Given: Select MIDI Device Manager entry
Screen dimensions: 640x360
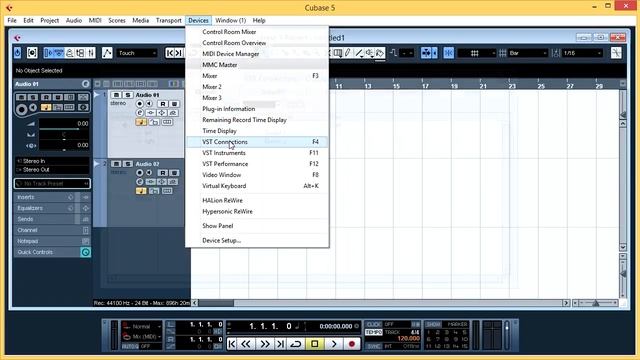Looking at the screenshot, I should coord(257,53).
